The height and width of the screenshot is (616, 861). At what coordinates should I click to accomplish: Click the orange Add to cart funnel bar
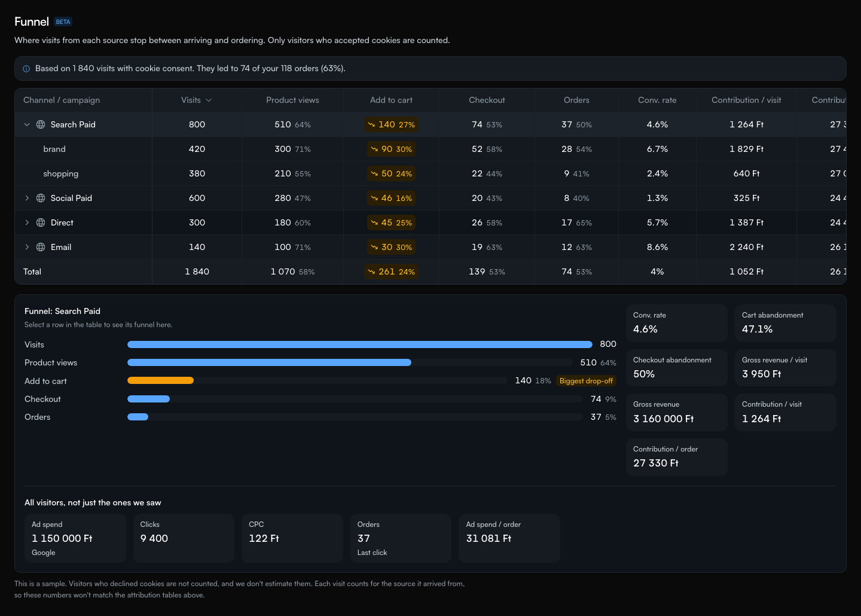tap(160, 380)
